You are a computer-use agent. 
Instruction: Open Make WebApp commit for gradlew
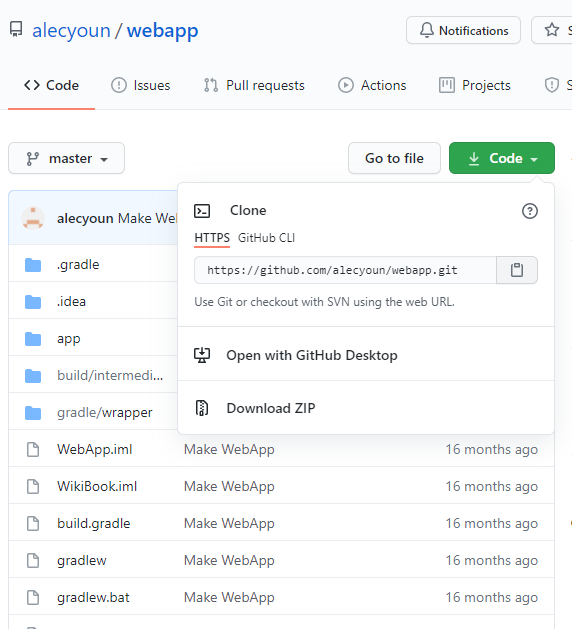pyautogui.click(x=229, y=560)
